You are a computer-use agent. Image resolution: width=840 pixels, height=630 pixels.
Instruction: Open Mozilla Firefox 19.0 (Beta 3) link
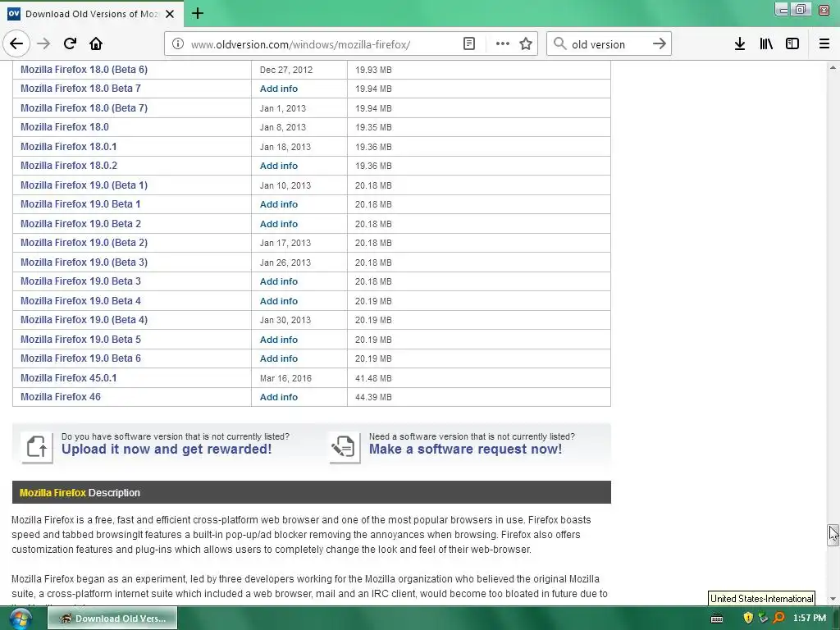[x=84, y=262]
